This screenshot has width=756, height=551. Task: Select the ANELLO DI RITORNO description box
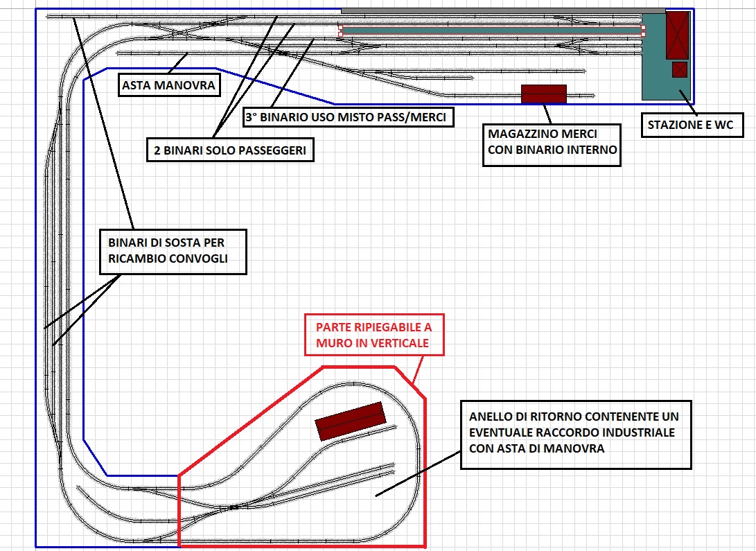pos(576,433)
